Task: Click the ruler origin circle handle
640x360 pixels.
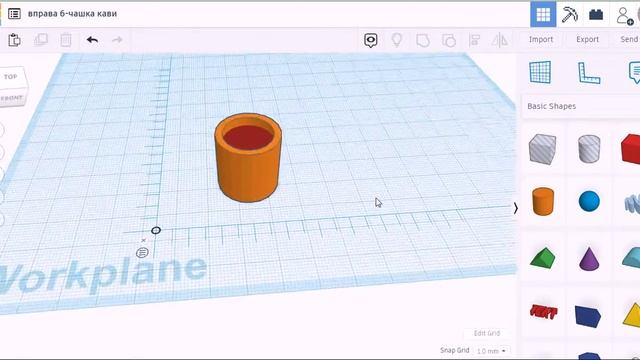Action: [156, 231]
